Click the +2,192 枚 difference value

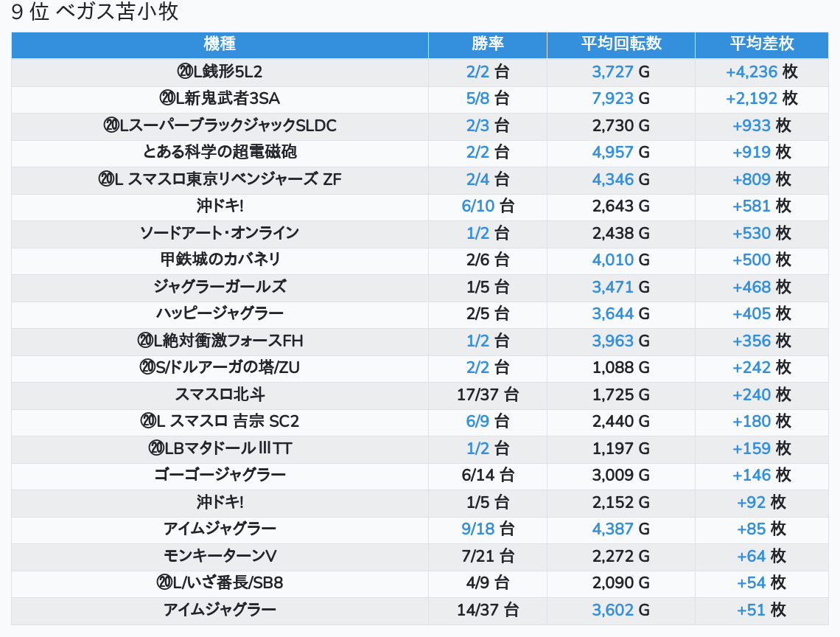click(x=761, y=98)
